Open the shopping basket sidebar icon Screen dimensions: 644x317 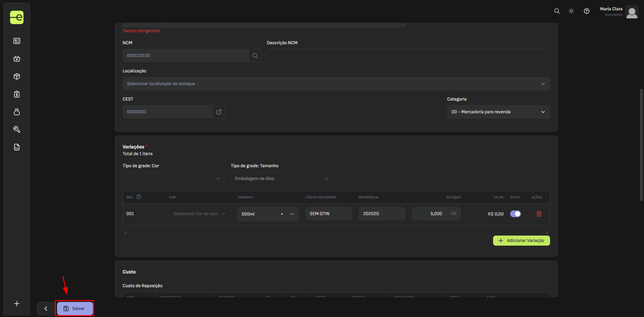(x=17, y=59)
